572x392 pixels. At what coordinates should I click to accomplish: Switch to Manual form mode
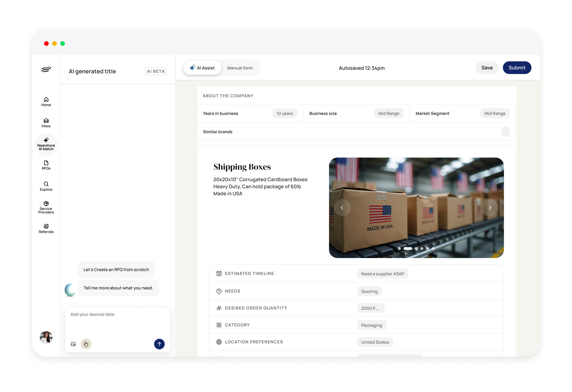(240, 68)
